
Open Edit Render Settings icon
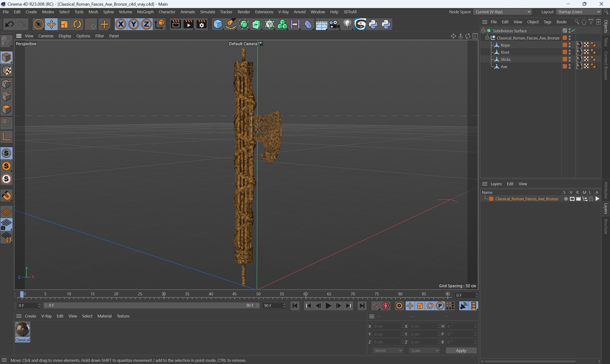[x=202, y=24]
